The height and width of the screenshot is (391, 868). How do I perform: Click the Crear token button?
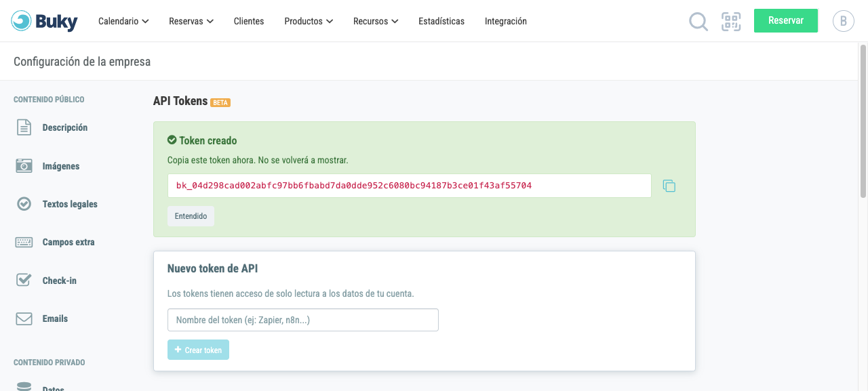[198, 350]
